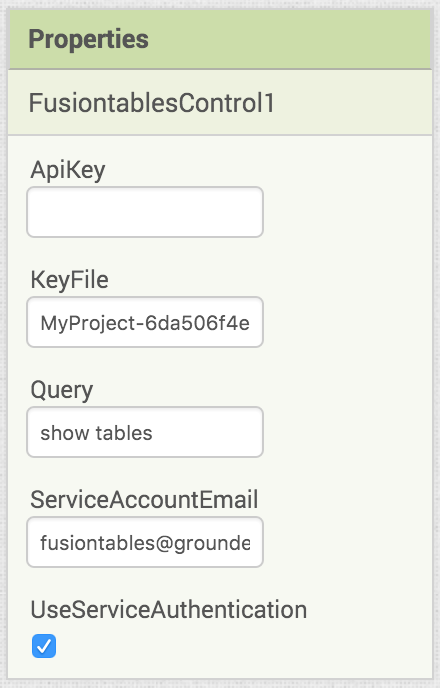
Task: Click the empty ApiKey input field
Action: coord(145,212)
